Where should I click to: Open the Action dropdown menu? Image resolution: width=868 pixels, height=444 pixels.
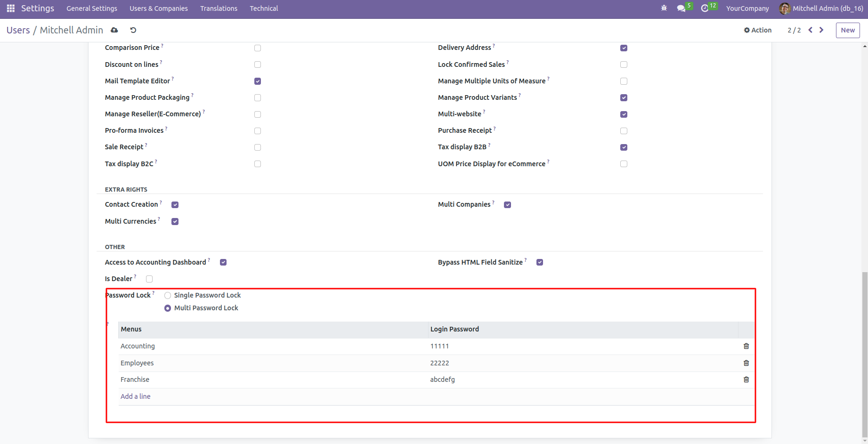click(757, 30)
